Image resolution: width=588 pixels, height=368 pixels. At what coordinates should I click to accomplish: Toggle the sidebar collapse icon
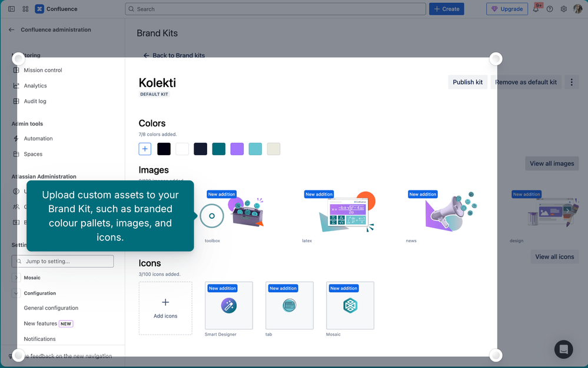[12, 9]
